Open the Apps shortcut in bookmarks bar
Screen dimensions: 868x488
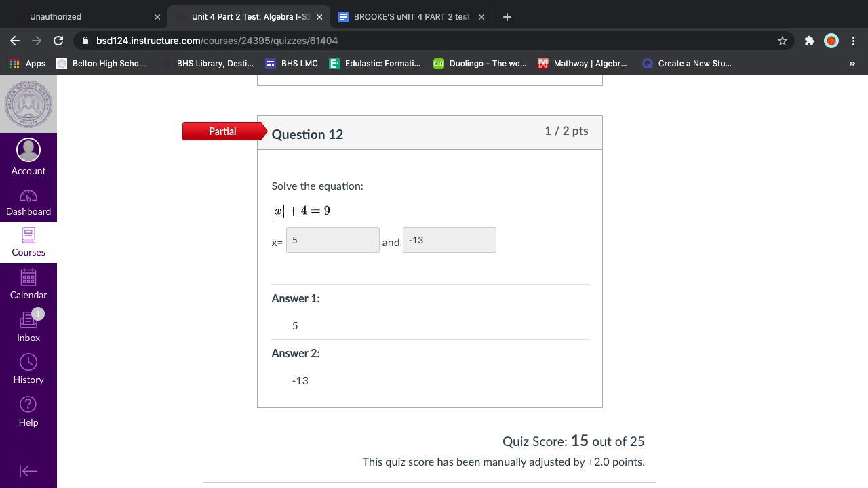pyautogui.click(x=28, y=64)
